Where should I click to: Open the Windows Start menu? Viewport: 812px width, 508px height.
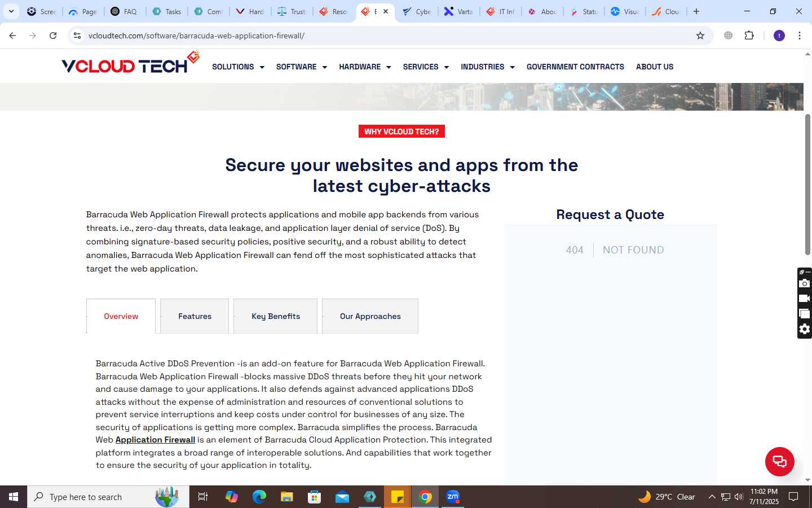pyautogui.click(x=14, y=497)
